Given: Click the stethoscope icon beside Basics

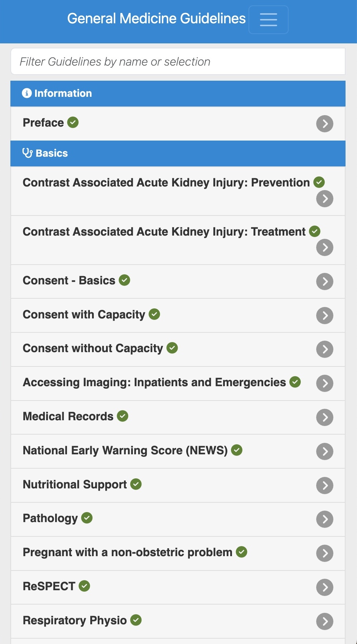Looking at the screenshot, I should coord(28,153).
